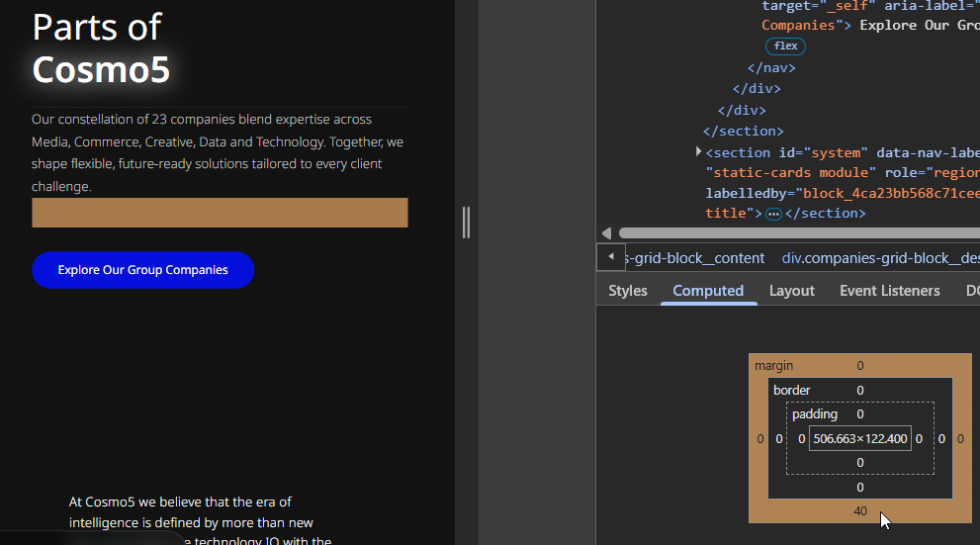The width and height of the screenshot is (980, 545).
Task: Open the Event Listeners tab
Action: pyautogui.click(x=889, y=291)
